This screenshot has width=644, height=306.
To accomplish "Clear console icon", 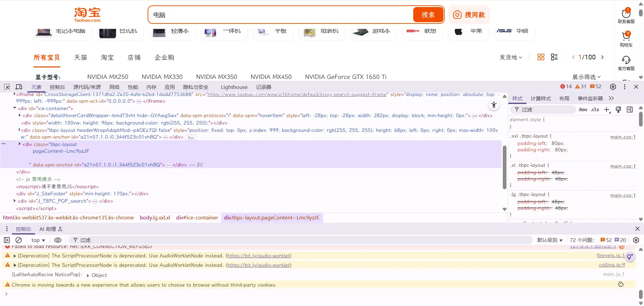I will (19, 240).
